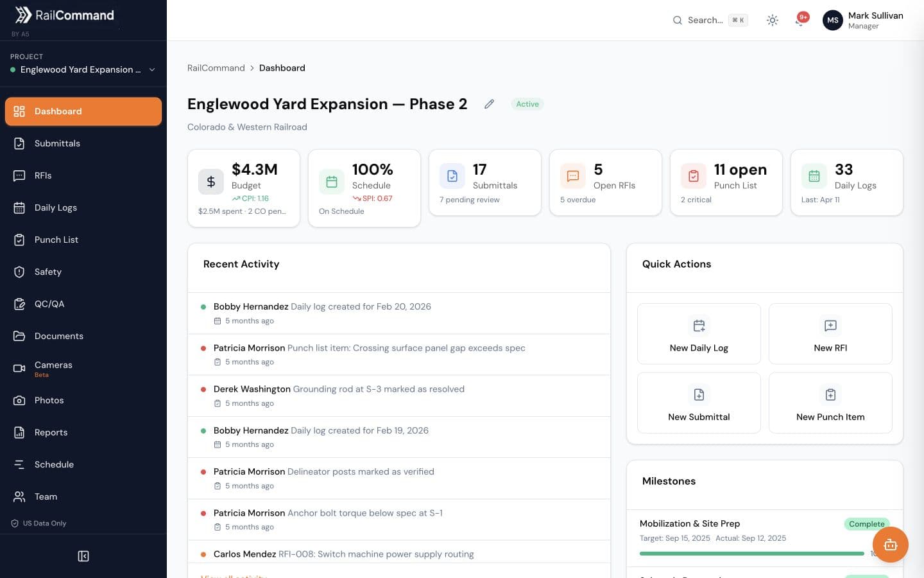
Task: Click the Reports chart icon
Action: tap(19, 432)
